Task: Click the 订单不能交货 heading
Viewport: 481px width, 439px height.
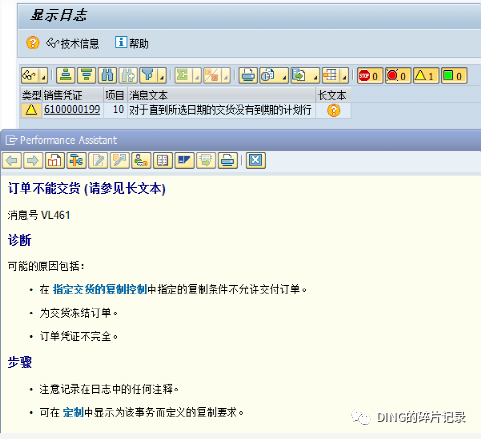Action: (86, 189)
